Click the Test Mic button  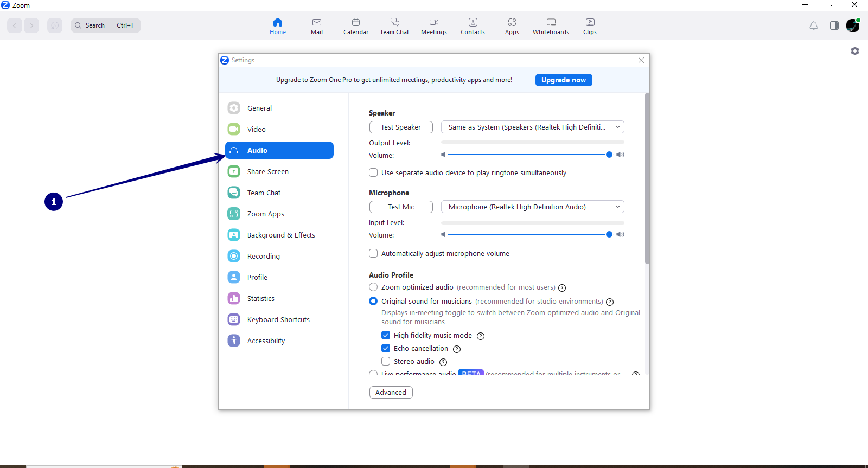point(401,207)
